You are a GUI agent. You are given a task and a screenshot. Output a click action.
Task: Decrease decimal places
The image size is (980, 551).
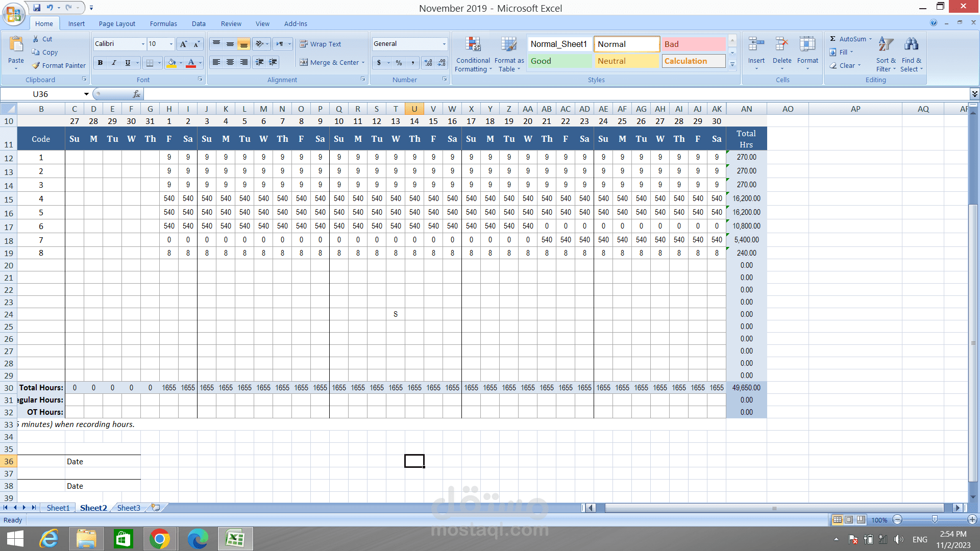(442, 63)
